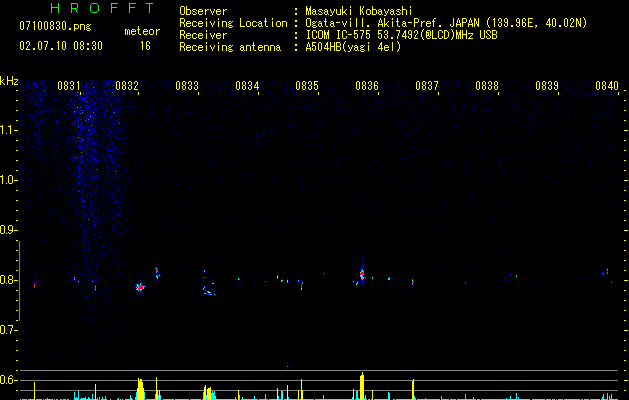This screenshot has width=629, height=400.
Task: Click the 0.6 kHz axis label
Action: pos(9,380)
